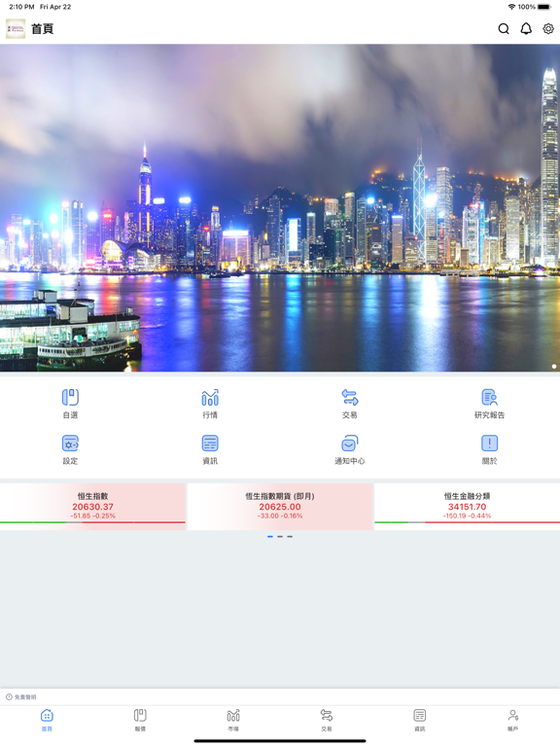Open 自選 watchlist shortcut
The height and width of the screenshot is (747, 560).
pyautogui.click(x=70, y=404)
